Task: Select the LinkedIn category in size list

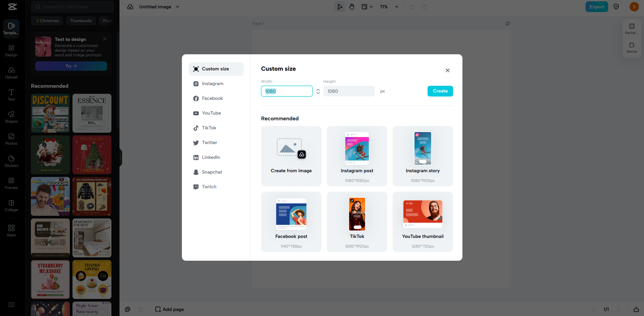Action: pos(211,157)
